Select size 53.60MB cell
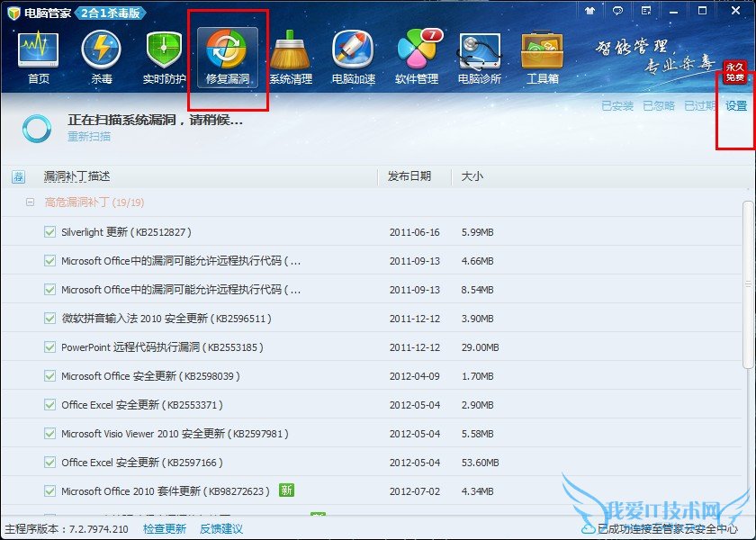The width and height of the screenshot is (756, 540). (x=481, y=463)
